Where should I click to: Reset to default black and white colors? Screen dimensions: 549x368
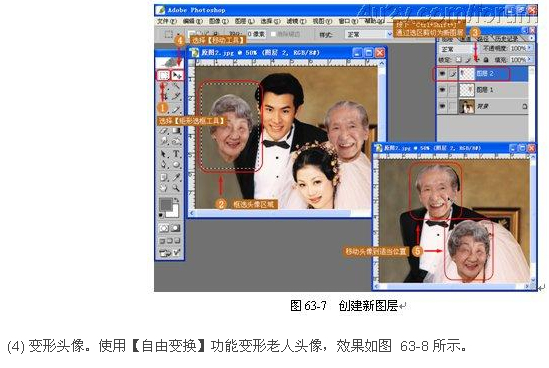coord(161,215)
